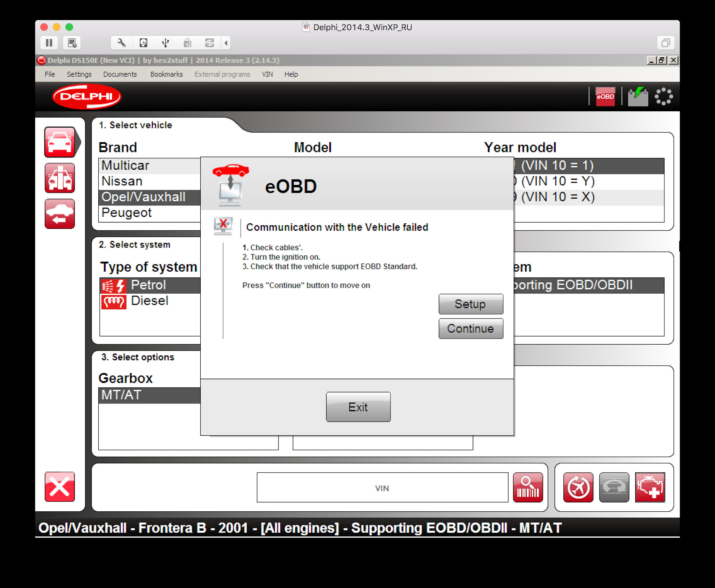Image resolution: width=715 pixels, height=588 pixels.
Task: Open the Bookmarks menu
Action: coord(166,74)
